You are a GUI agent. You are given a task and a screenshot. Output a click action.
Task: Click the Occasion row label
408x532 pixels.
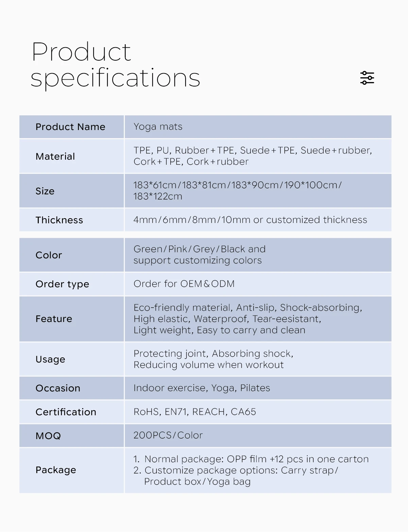(x=58, y=388)
